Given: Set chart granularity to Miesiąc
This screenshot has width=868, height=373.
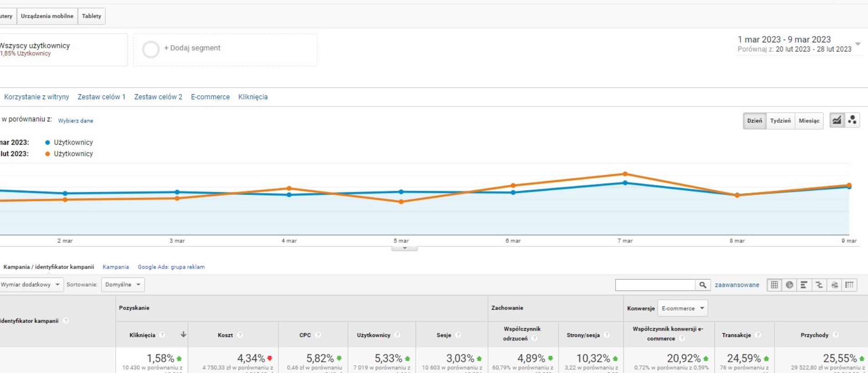Looking at the screenshot, I should pos(809,121).
